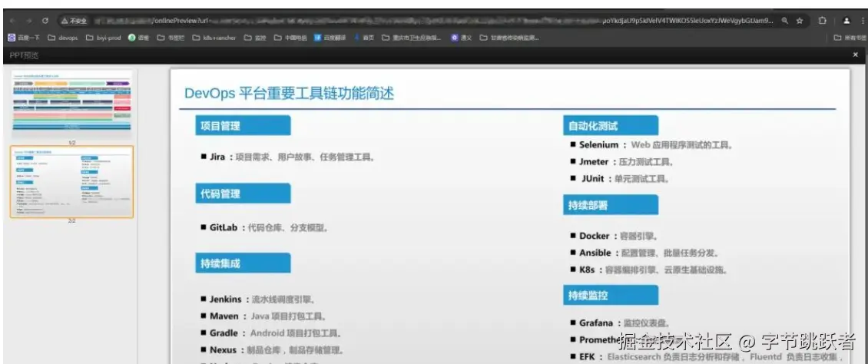Open the green round icon bookmark after biyi-prod
This screenshot has width=868, height=364.
(x=138, y=38)
